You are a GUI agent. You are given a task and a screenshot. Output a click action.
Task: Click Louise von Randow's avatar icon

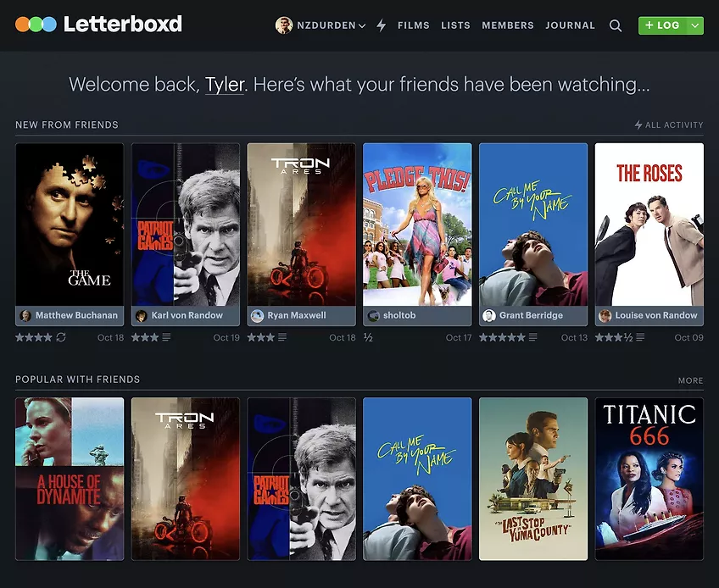point(605,315)
